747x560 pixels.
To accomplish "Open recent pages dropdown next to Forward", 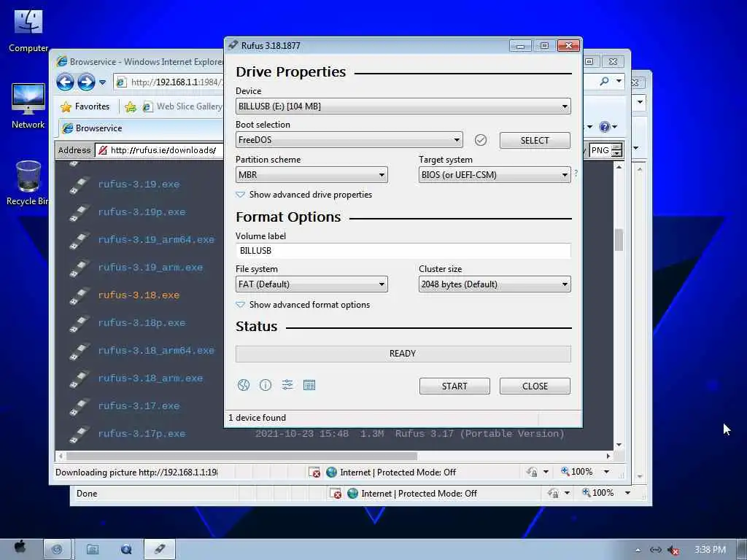I will point(102,82).
